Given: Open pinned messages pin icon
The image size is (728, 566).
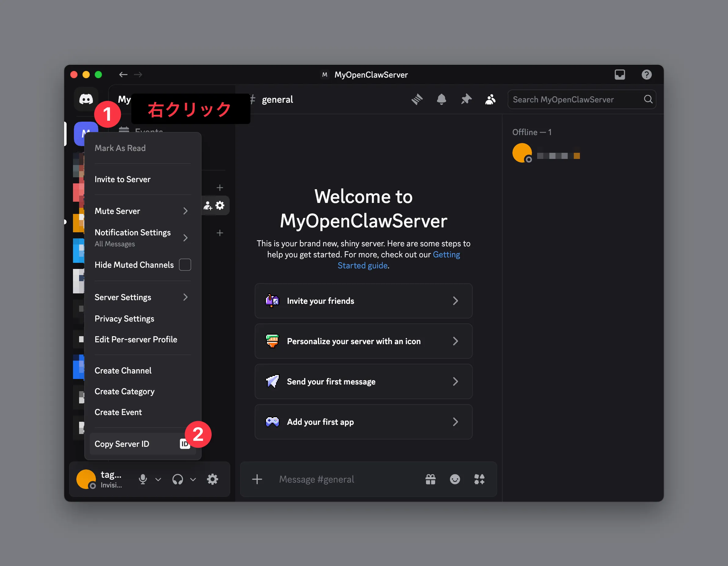Looking at the screenshot, I should [466, 99].
